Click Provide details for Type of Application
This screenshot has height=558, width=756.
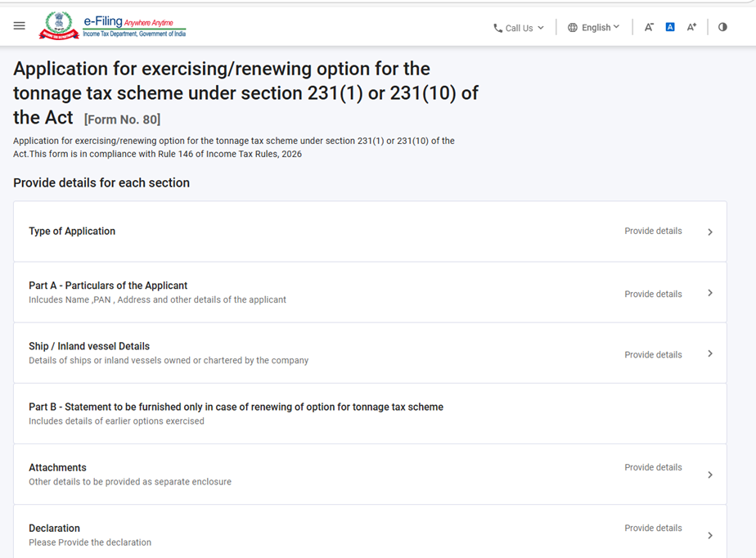coord(653,232)
